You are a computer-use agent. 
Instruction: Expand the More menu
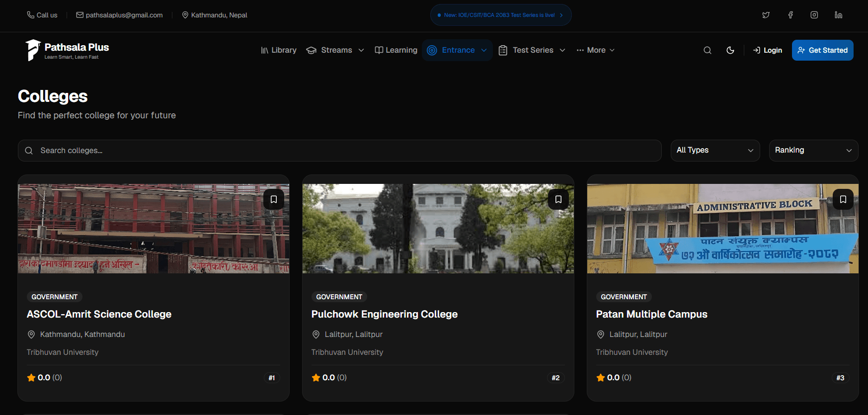pyautogui.click(x=596, y=50)
